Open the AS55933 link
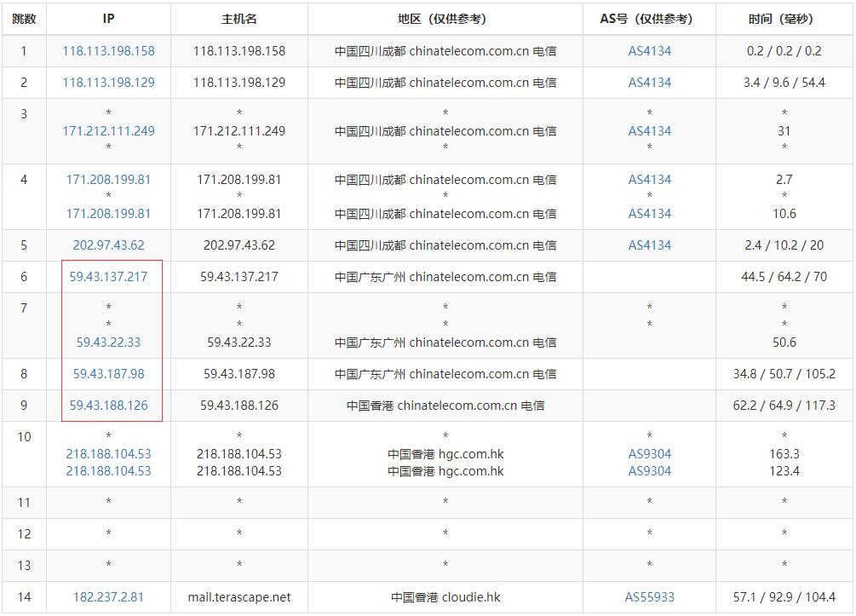 tap(650, 597)
